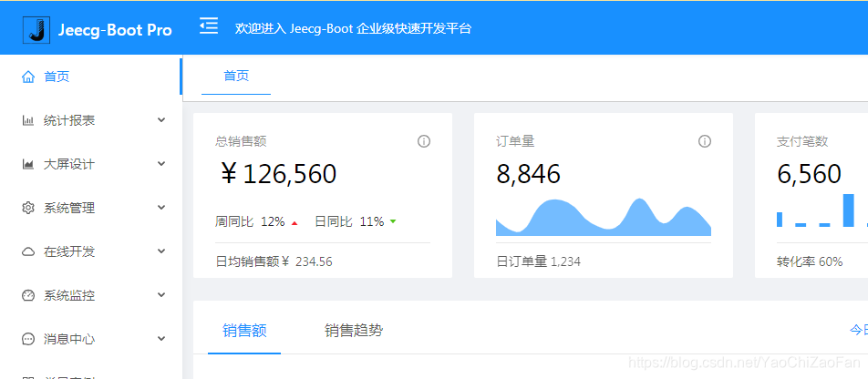The width and height of the screenshot is (868, 379).
Task: Expand the 在线开发 menu chevron
Action: [x=161, y=251]
